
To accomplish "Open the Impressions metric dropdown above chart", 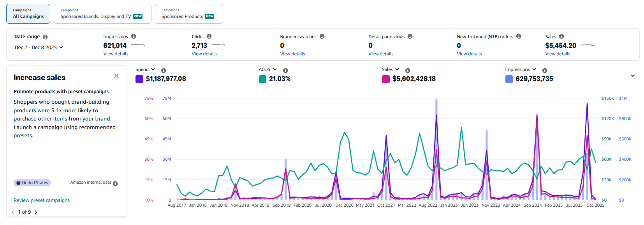I will click(521, 69).
